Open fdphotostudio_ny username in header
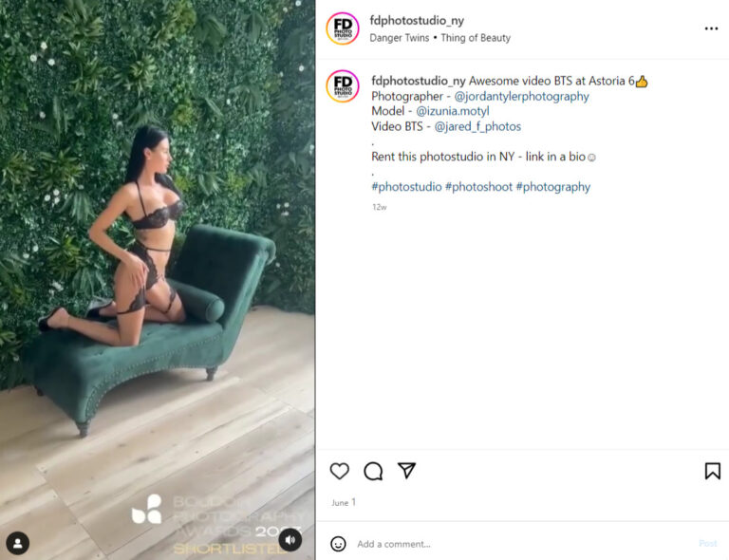Screen dimensions: 729x560 (417, 21)
